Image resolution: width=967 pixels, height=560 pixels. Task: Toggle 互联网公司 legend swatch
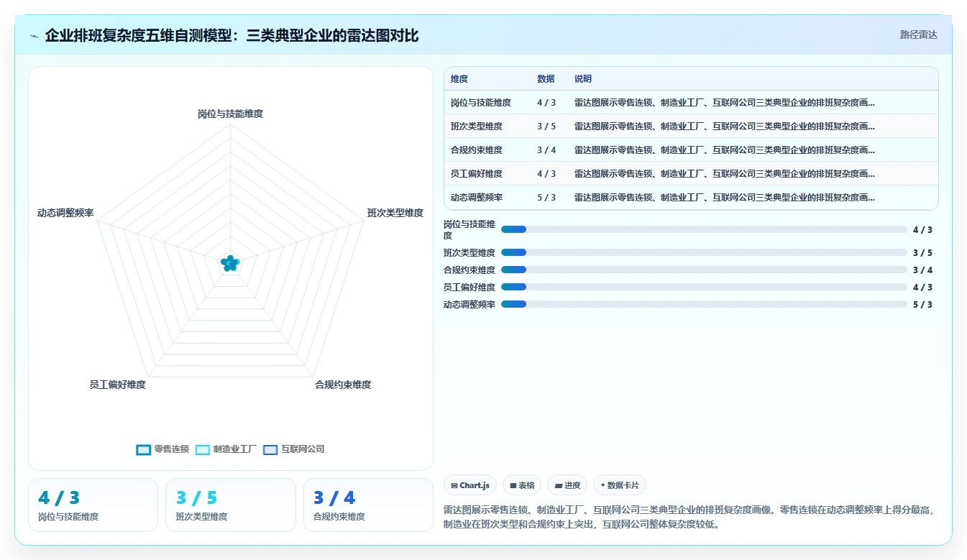(270, 449)
